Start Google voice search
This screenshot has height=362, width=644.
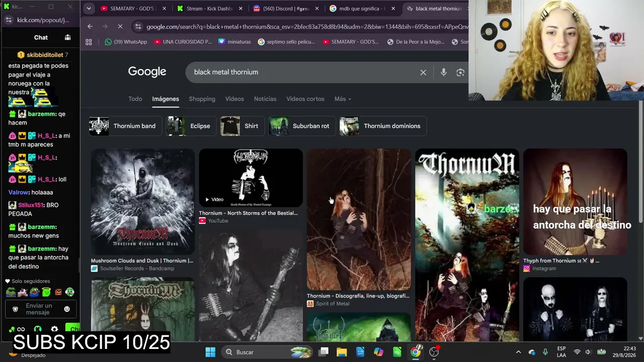(x=443, y=72)
